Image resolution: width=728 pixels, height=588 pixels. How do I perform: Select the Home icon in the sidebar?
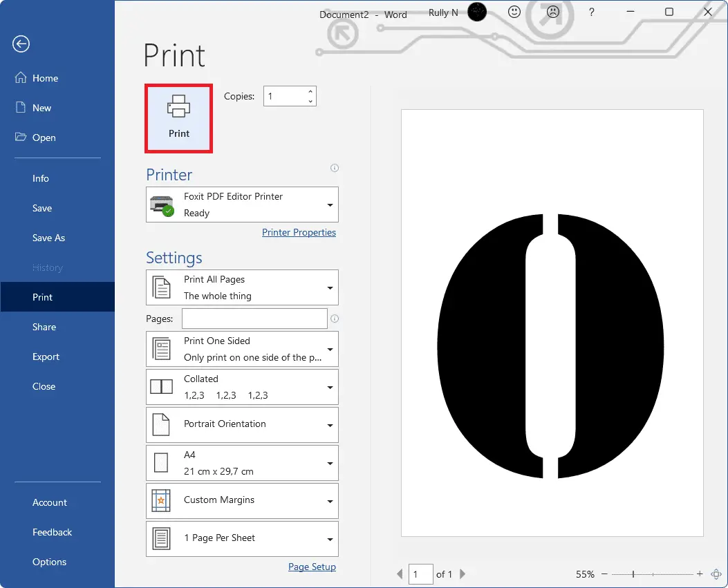(x=21, y=78)
